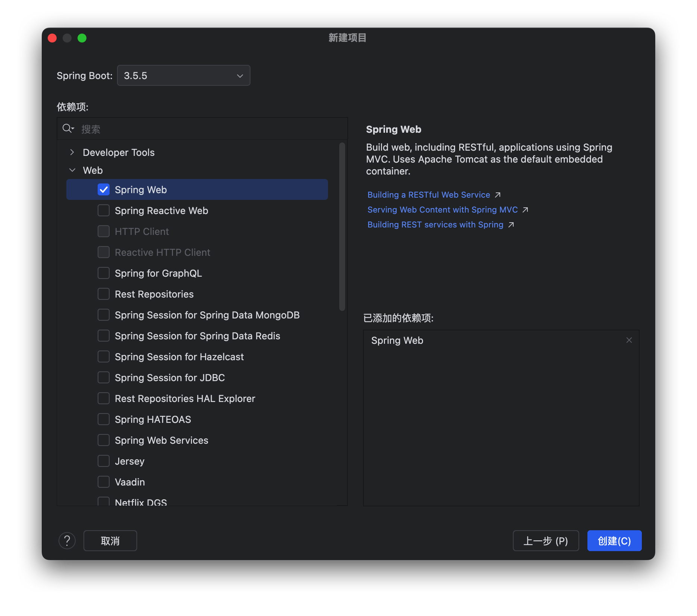The height and width of the screenshot is (616, 697).
Task: Select the Web category label
Action: click(x=93, y=170)
